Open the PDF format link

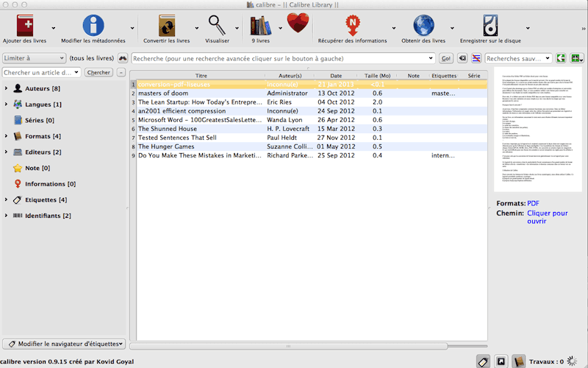[533, 203]
